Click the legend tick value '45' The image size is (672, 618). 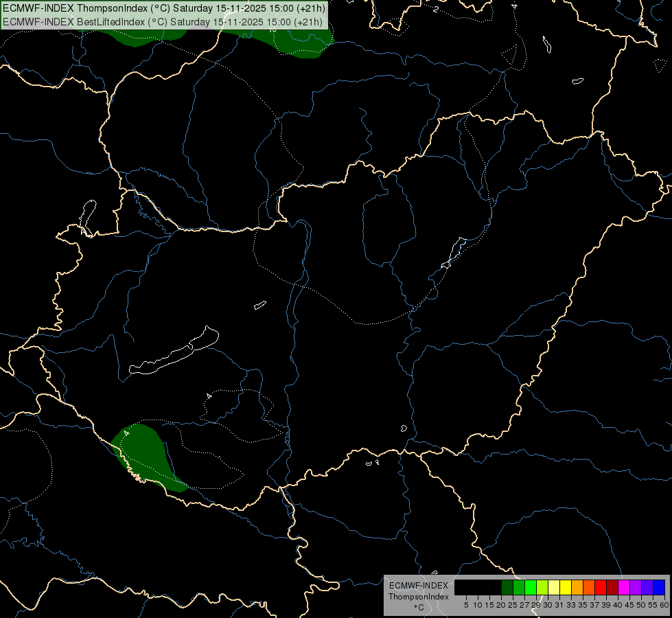(x=629, y=605)
